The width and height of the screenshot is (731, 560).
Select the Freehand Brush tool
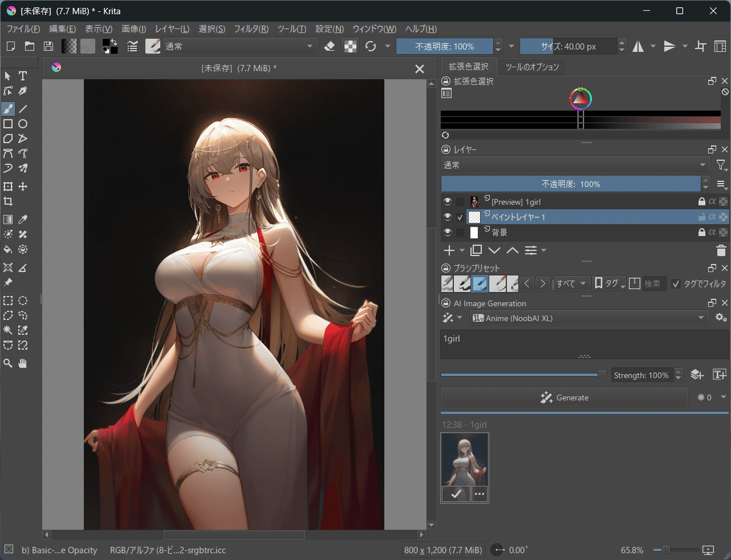pos(8,109)
